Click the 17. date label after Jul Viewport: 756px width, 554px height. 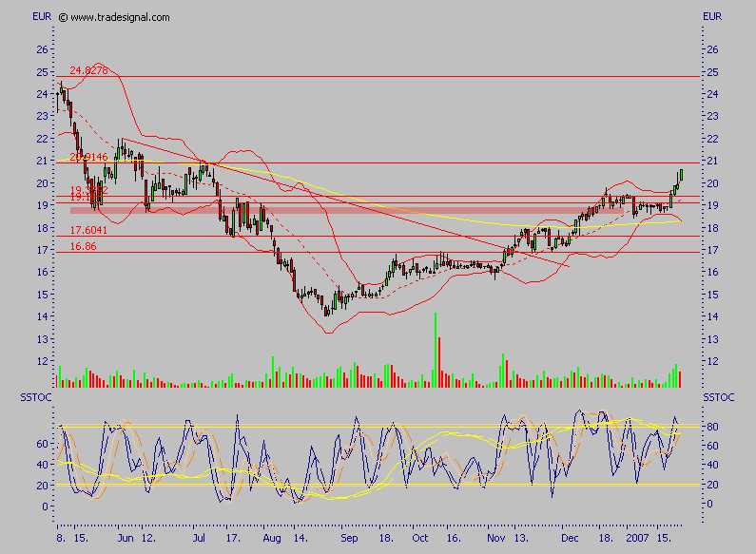(233, 538)
